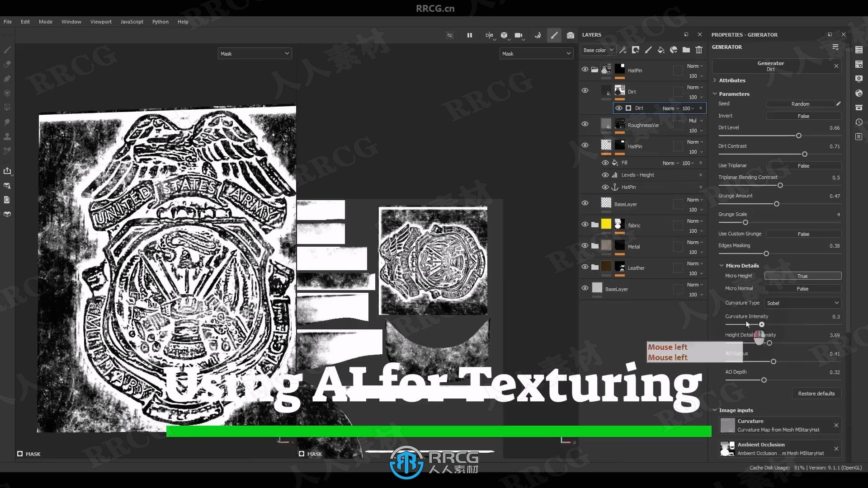Screen dimensions: 868x488
Task: Add a fill layer with bucket icon
Action: coord(661,50)
